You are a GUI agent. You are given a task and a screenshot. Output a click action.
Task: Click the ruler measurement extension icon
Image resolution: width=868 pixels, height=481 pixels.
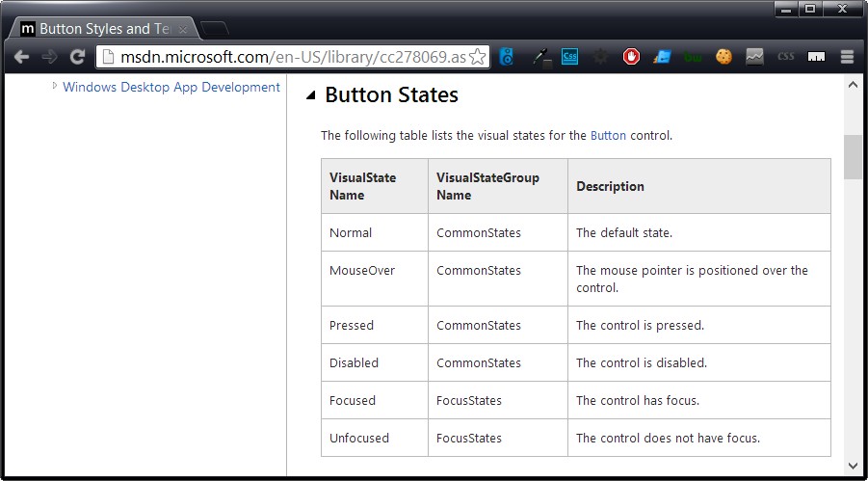(x=817, y=57)
